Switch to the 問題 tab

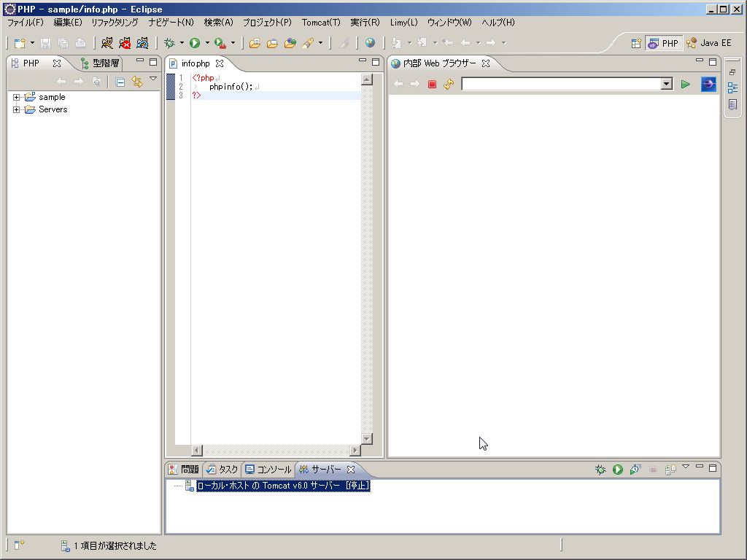[x=184, y=470]
